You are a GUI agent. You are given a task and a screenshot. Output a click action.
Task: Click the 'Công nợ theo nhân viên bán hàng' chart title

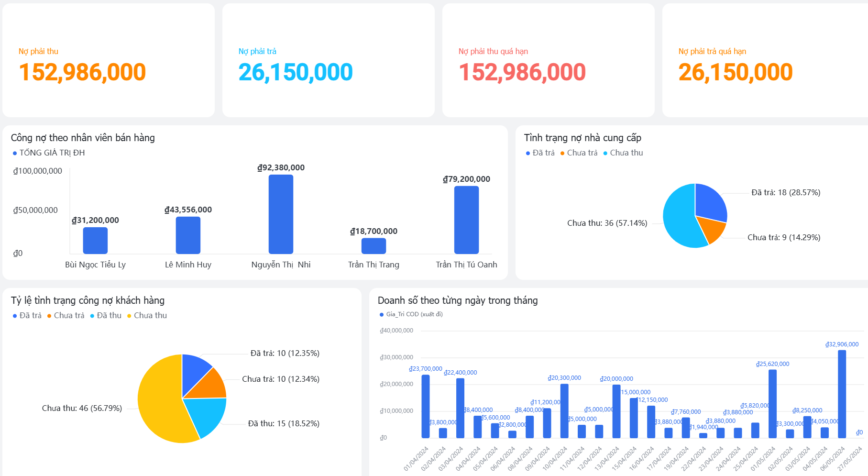tap(83, 138)
